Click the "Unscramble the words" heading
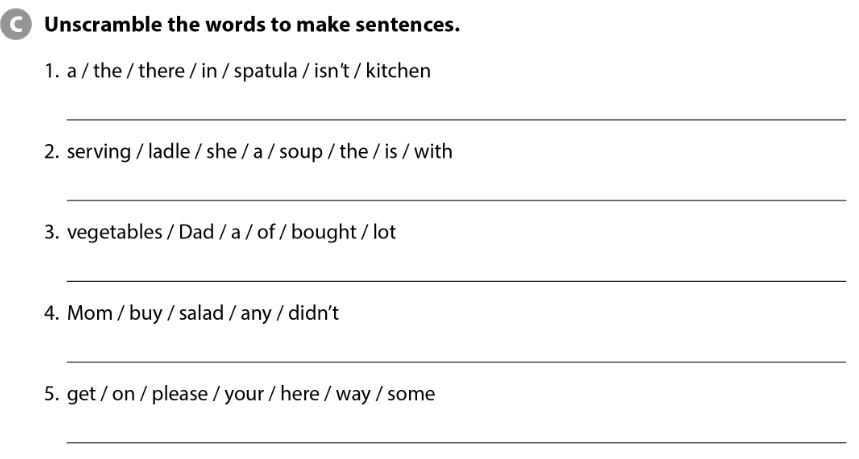859x459 pixels. 252,25
